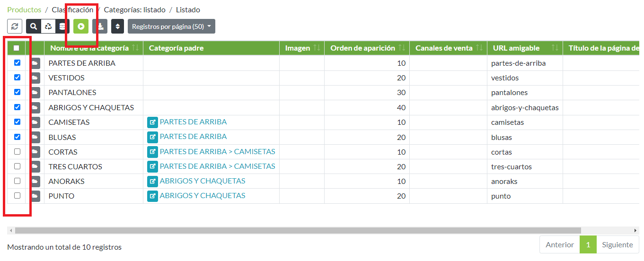Viewport: 644px width, 261px height.
Task: Uncheck the PARTES DE ARRIBA row checkbox
Action: click(x=18, y=62)
